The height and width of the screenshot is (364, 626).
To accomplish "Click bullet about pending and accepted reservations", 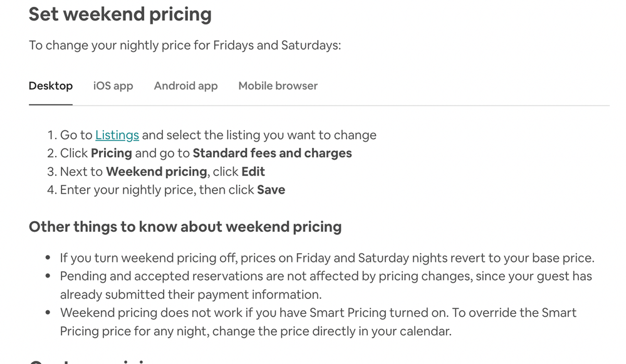I will click(325, 276).
